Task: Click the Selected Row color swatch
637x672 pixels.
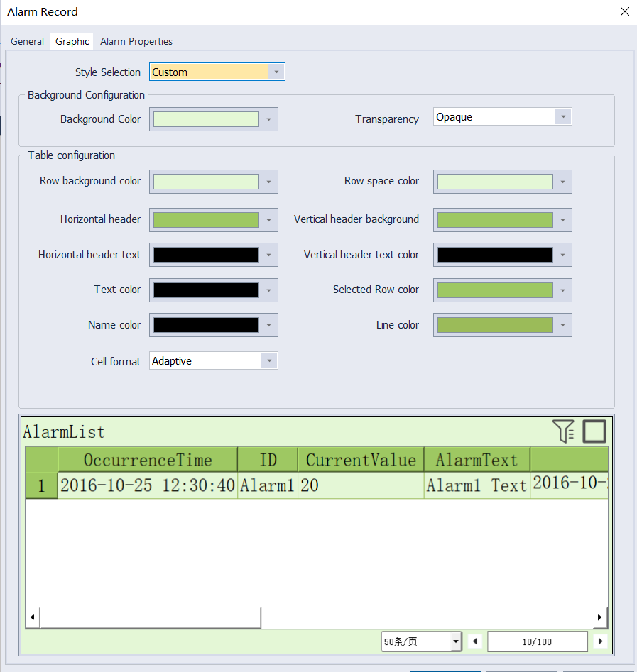Action: pyautogui.click(x=495, y=290)
